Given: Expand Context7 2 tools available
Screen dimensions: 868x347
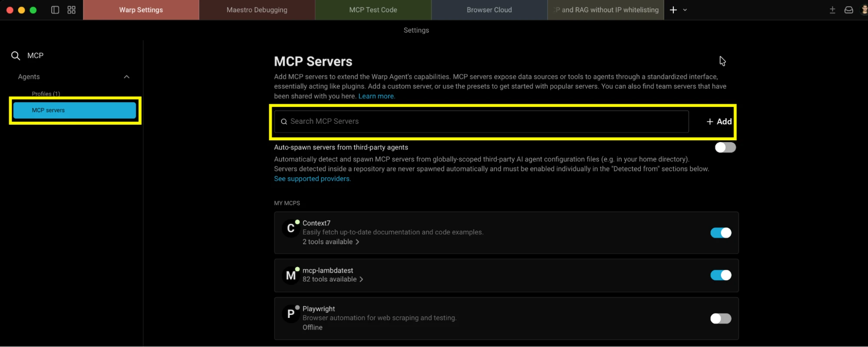Looking at the screenshot, I should (x=331, y=242).
